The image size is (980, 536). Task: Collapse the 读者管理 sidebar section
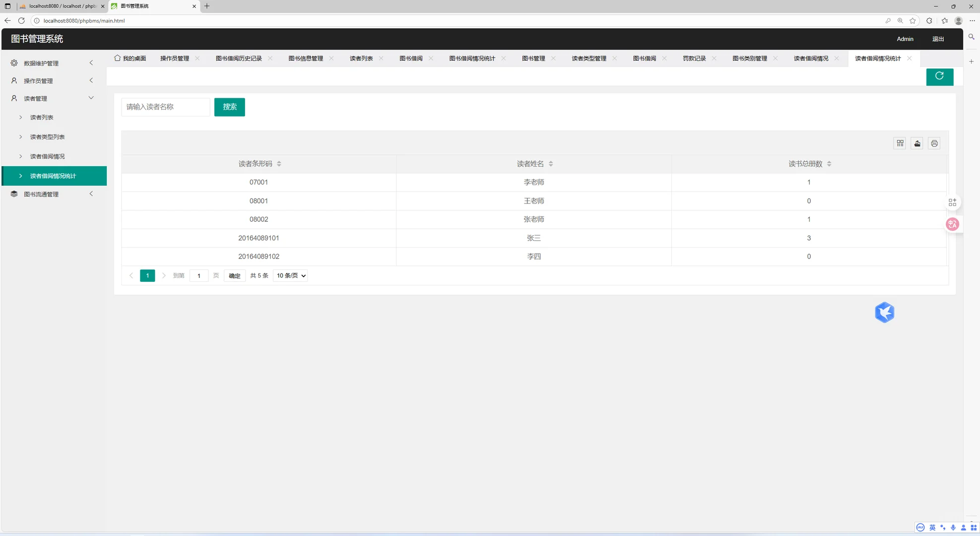click(91, 98)
